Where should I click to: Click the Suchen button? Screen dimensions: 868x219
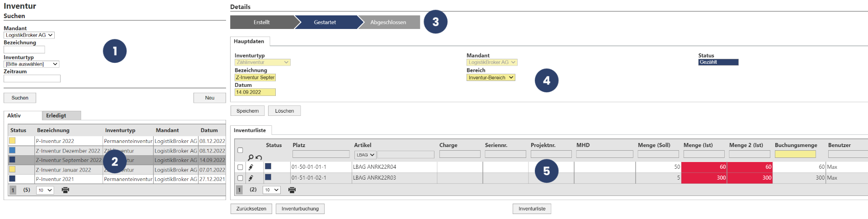tap(20, 98)
